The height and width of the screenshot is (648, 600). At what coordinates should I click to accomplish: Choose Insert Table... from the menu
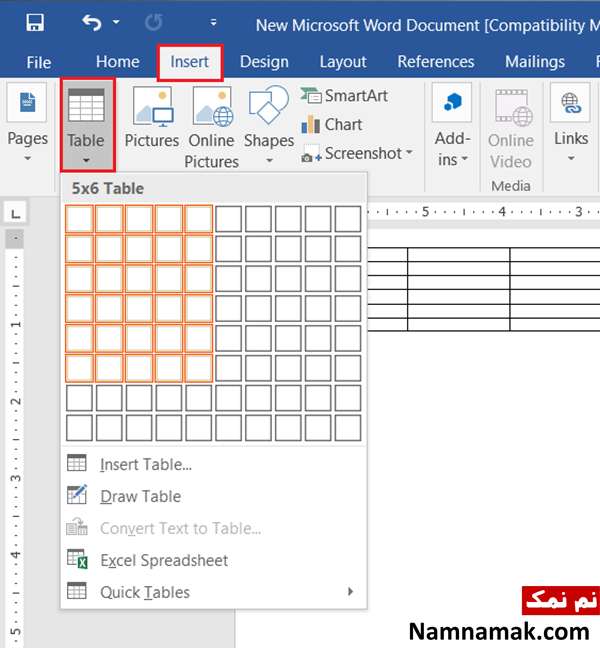[214, 464]
